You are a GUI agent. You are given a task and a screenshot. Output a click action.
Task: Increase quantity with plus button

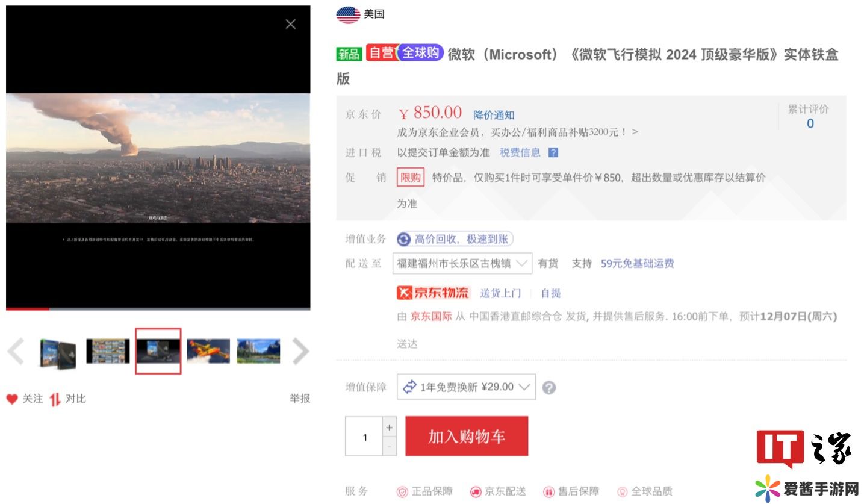pyautogui.click(x=390, y=427)
